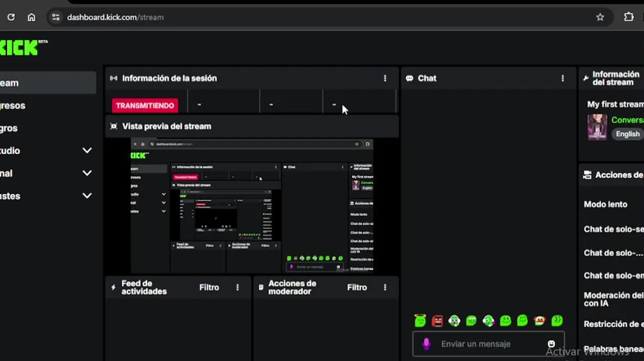The width and height of the screenshot is (644, 361).
Task: Click the shield icon beside Acciones de moderador
Action: [261, 287]
